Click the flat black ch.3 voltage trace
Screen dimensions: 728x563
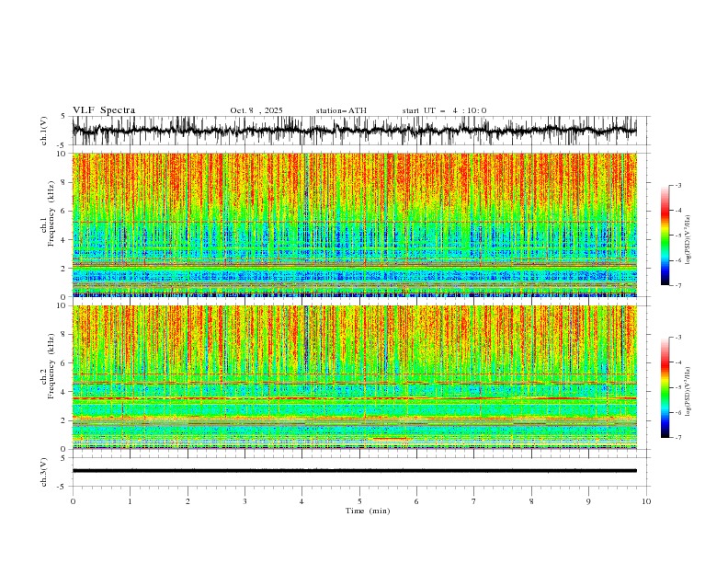point(354,471)
